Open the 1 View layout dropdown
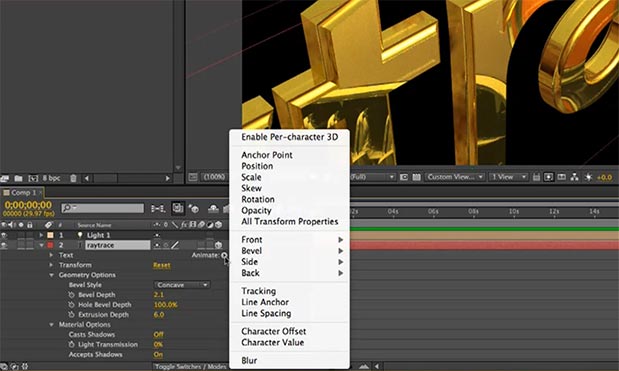This screenshot has height=371, width=619. (508, 177)
